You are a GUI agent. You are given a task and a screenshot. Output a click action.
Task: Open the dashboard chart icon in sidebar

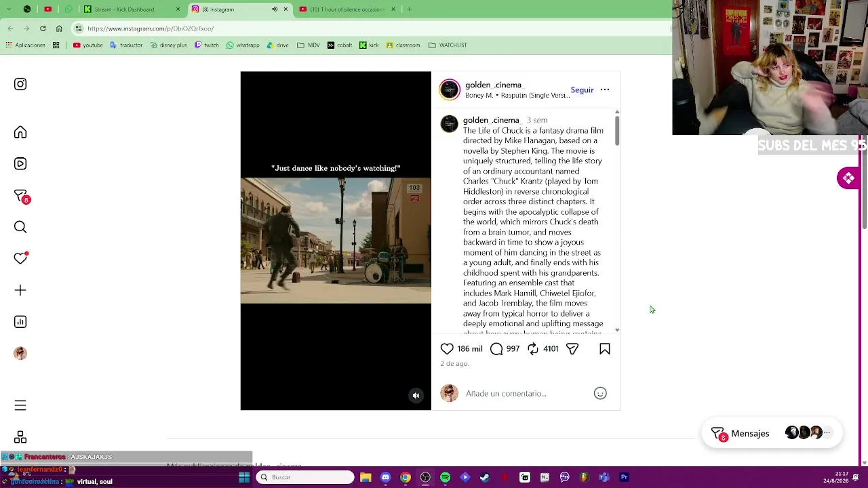[20, 322]
